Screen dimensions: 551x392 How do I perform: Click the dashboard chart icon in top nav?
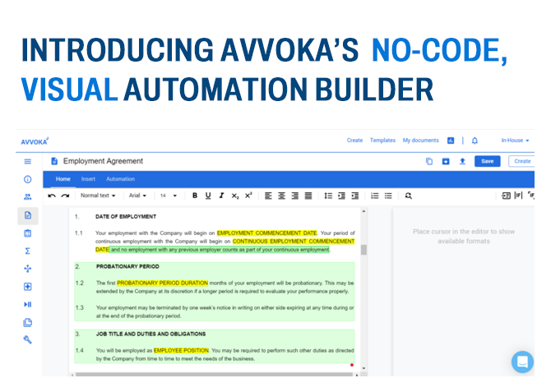(451, 141)
